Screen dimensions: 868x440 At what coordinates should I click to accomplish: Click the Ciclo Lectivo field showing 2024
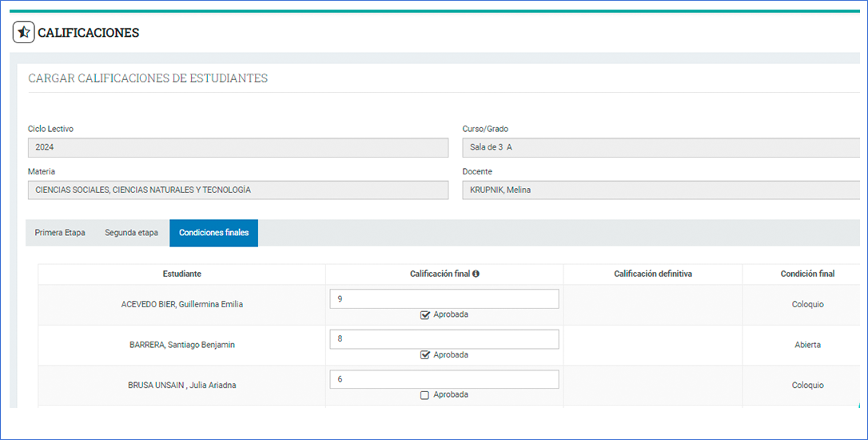point(237,147)
